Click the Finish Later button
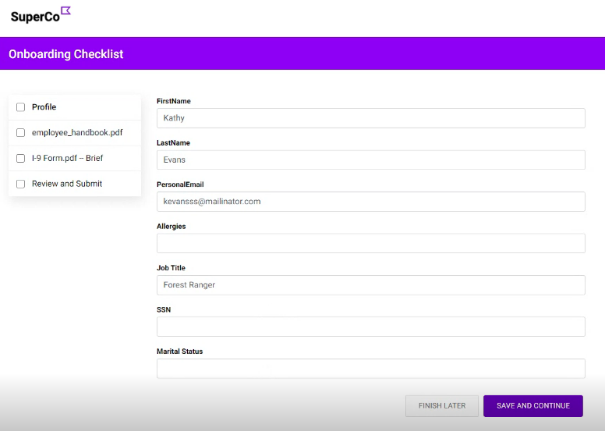Viewport: 605px width, 431px height. [442, 406]
